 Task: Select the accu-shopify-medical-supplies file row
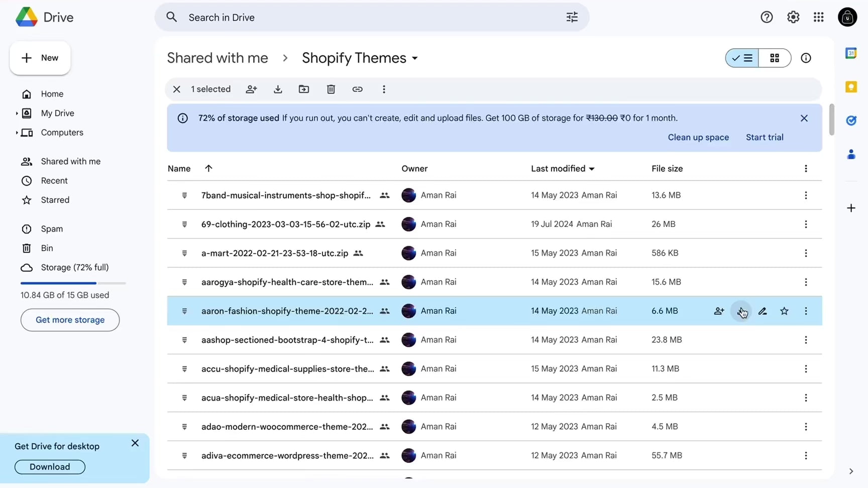point(494,369)
